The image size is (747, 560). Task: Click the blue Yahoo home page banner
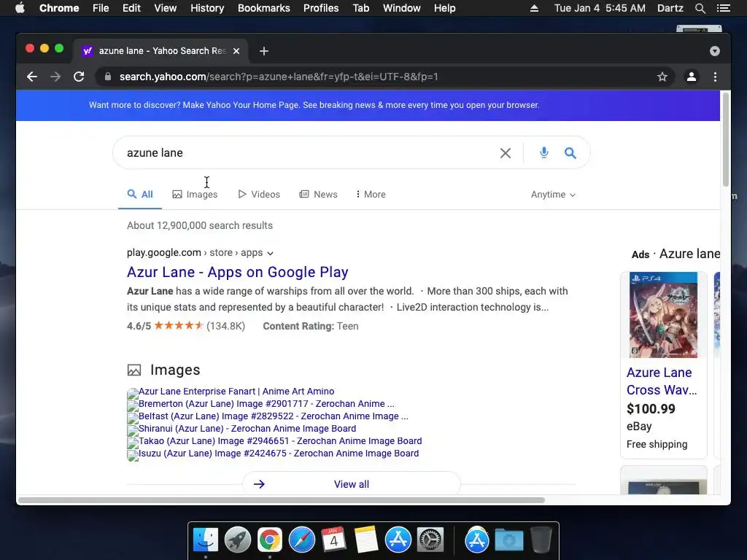[x=368, y=105]
